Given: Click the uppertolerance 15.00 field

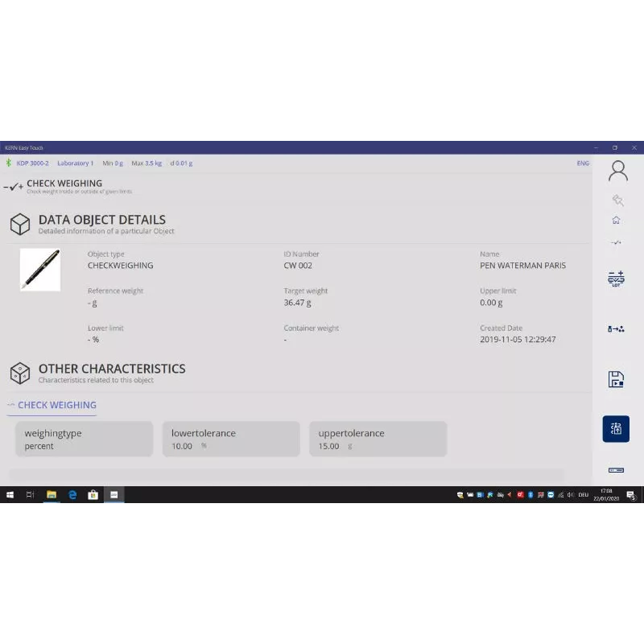Looking at the screenshot, I should pyautogui.click(x=378, y=439).
